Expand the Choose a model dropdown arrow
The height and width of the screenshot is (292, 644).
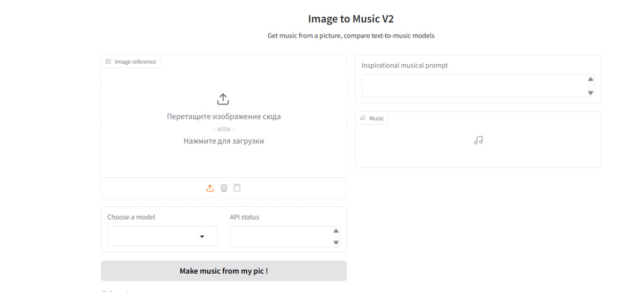pos(202,236)
